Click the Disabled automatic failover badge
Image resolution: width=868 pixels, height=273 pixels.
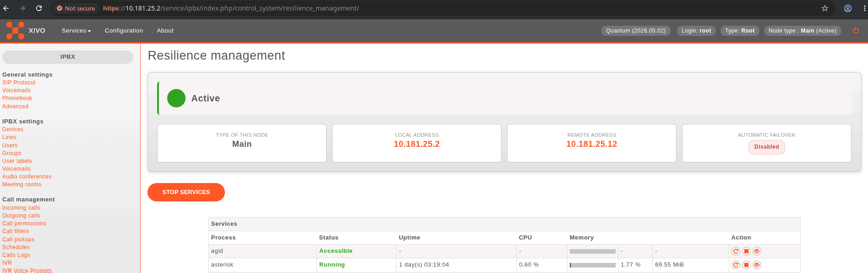[766, 147]
